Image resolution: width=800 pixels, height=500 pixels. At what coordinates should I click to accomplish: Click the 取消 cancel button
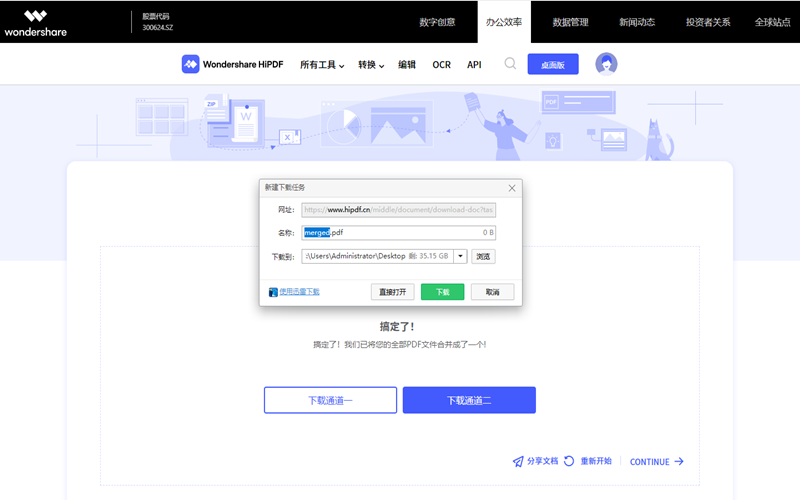492,292
